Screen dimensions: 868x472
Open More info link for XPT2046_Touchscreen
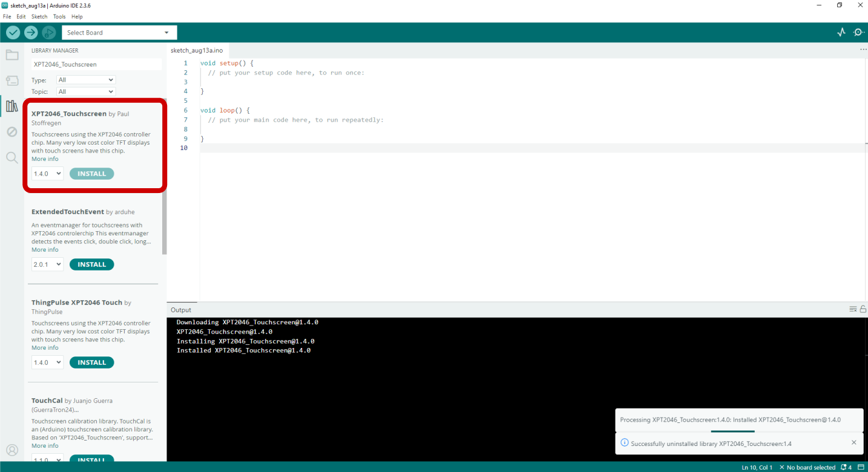tap(45, 159)
